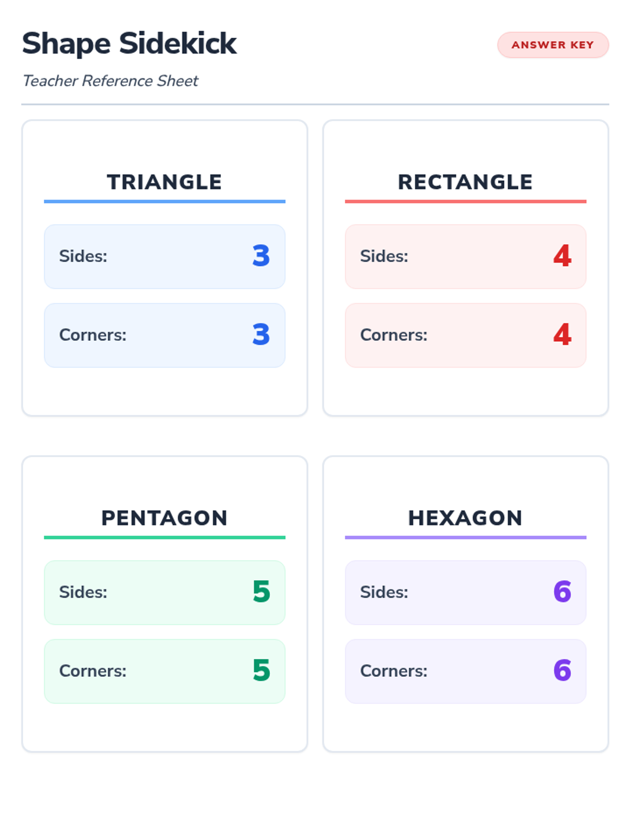Click the Triangle Sides row
This screenshot has height=840, width=630.
(x=164, y=257)
